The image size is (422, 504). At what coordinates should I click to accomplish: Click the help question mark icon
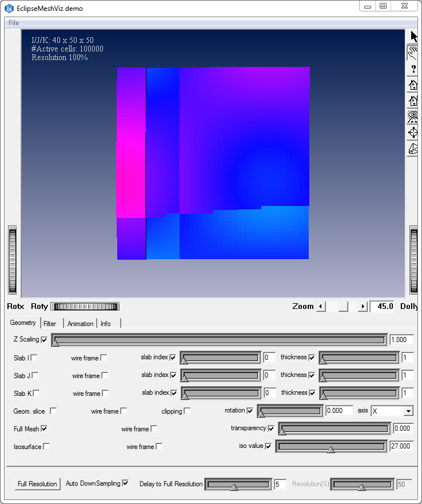point(413,69)
